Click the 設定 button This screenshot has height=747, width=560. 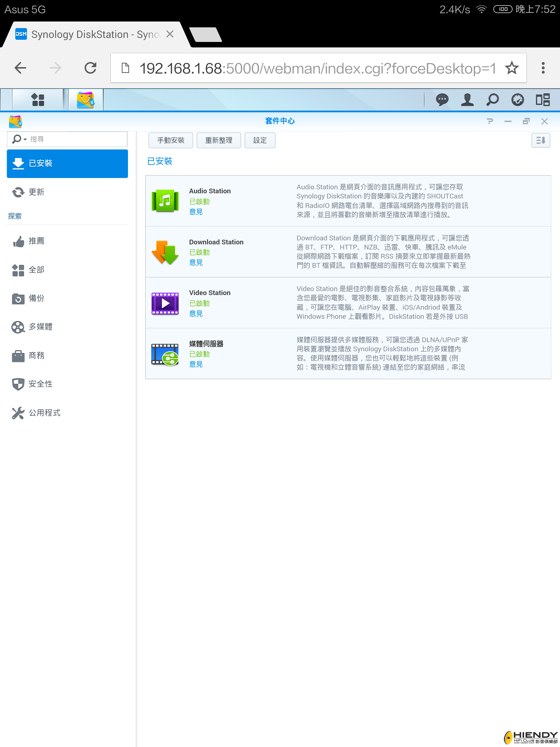[x=260, y=140]
